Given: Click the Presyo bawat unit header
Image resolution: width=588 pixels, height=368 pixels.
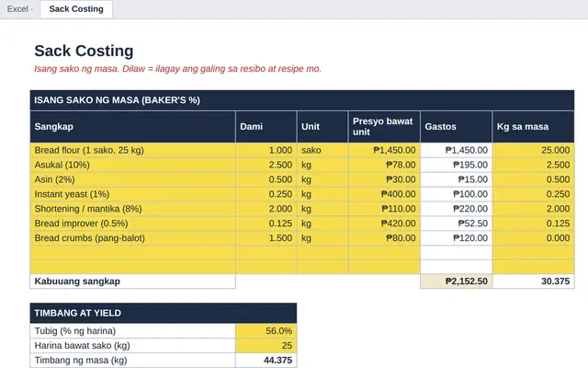Looking at the screenshot, I should coord(384,127).
